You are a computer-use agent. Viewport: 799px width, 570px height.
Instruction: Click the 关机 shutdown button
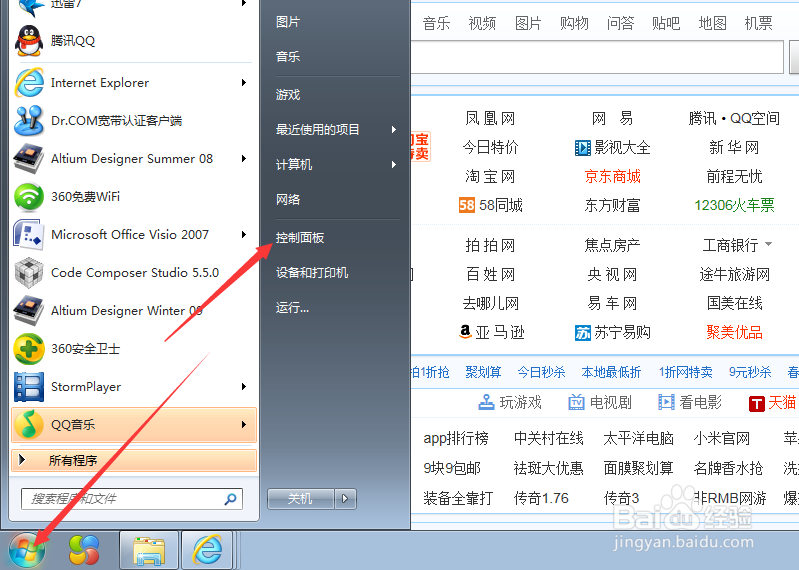(301, 499)
